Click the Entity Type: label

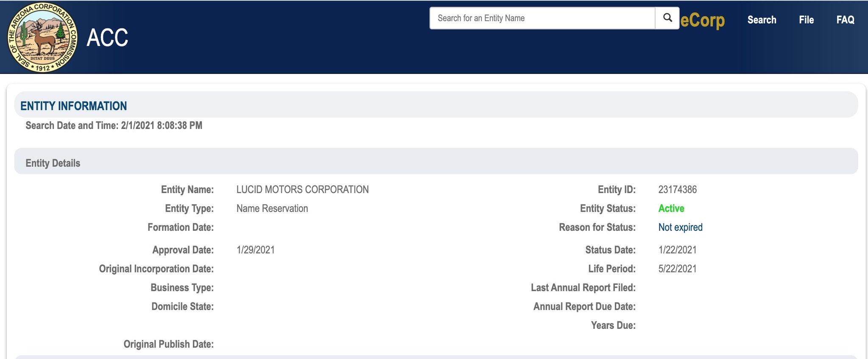click(x=189, y=208)
